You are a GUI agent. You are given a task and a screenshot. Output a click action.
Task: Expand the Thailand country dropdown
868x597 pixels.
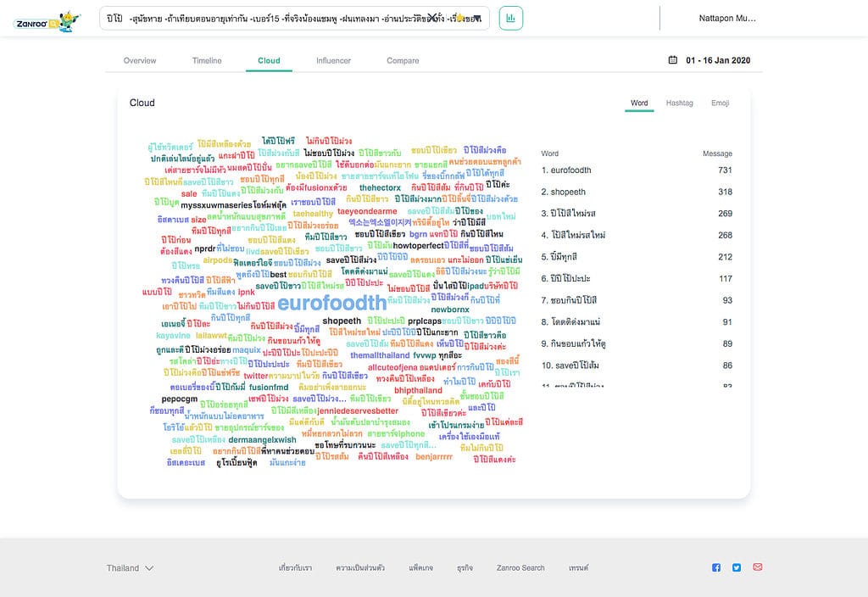click(130, 568)
